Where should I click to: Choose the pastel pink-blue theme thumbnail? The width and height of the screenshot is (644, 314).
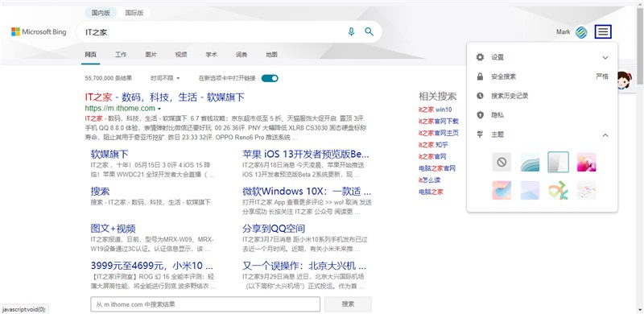coord(502,190)
